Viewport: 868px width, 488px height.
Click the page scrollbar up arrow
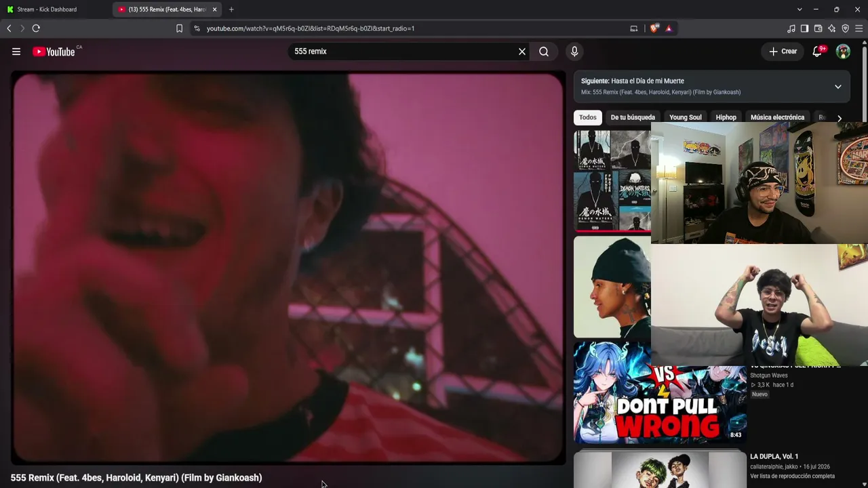click(864, 44)
